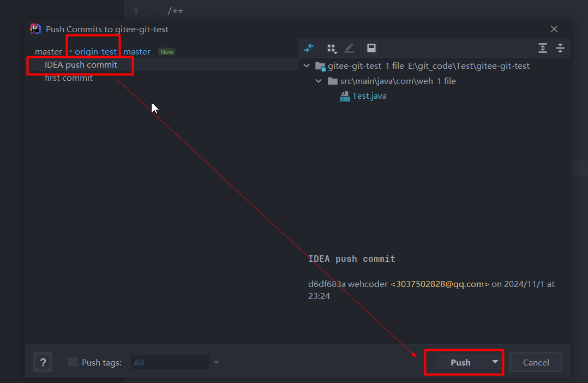Click the Collapse All icon
Screen dimensions: 588x383
[560, 48]
